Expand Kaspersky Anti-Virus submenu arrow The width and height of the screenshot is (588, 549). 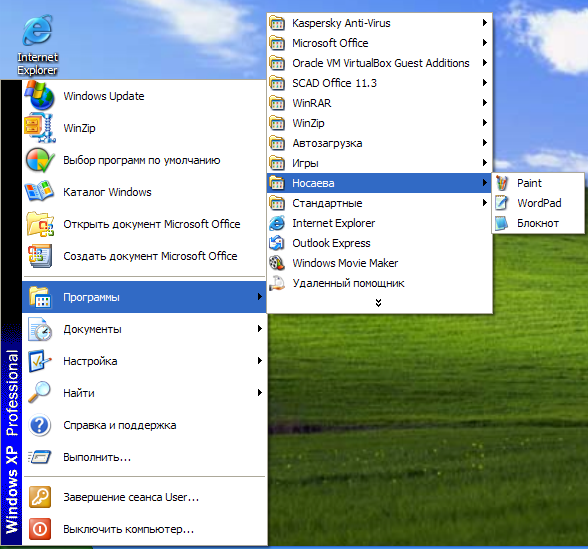[x=484, y=23]
